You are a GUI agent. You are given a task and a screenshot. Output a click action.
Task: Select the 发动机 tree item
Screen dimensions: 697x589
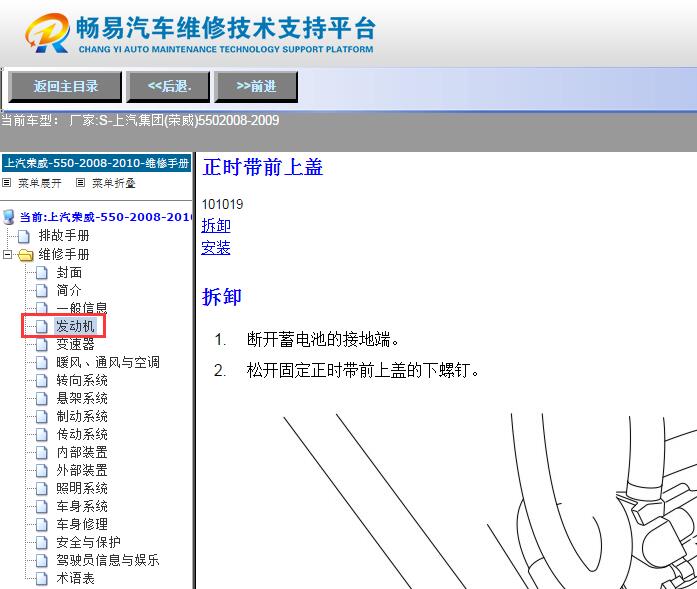[75, 326]
